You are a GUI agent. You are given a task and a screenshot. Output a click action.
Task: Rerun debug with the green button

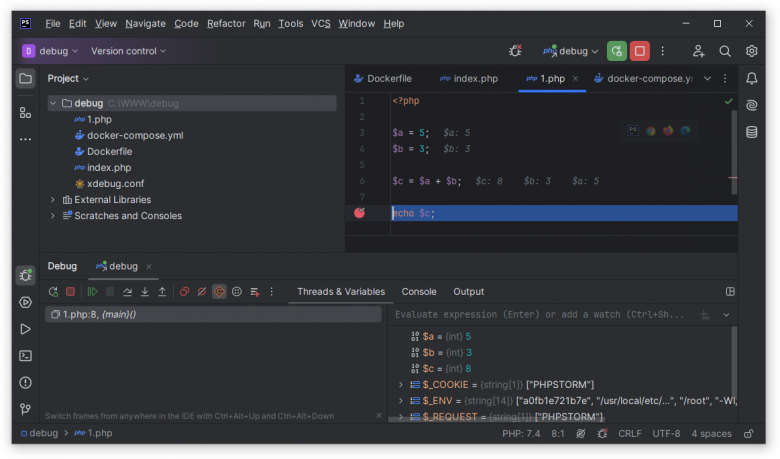(617, 51)
